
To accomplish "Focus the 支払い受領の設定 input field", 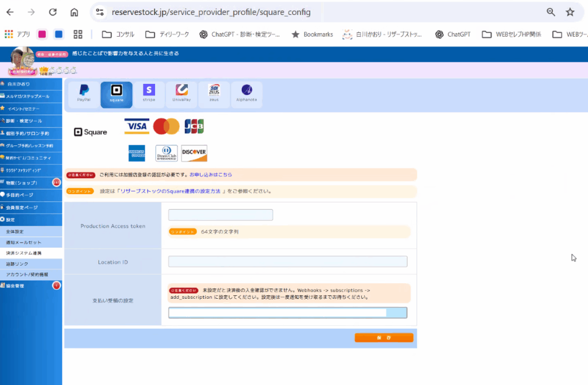I will click(x=288, y=313).
